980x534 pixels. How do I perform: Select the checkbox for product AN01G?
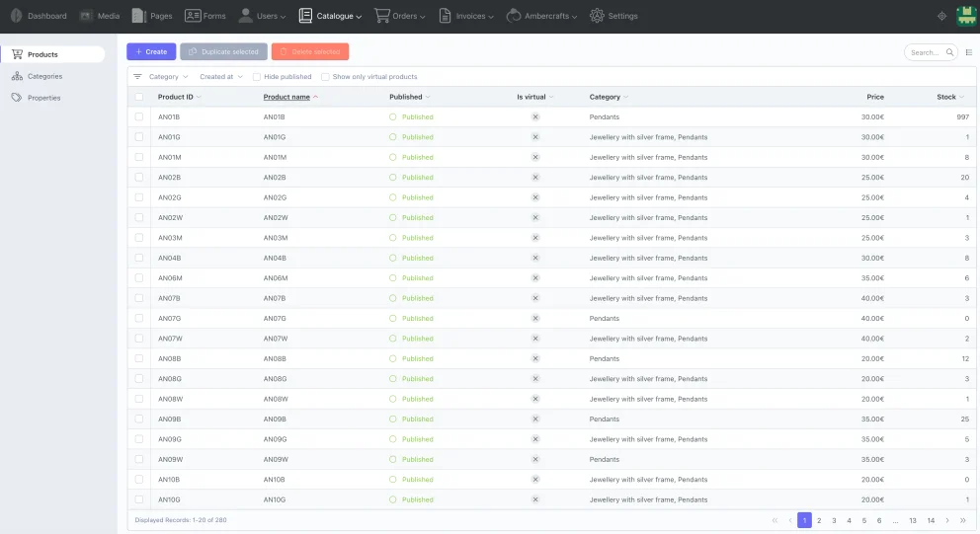tap(138, 137)
